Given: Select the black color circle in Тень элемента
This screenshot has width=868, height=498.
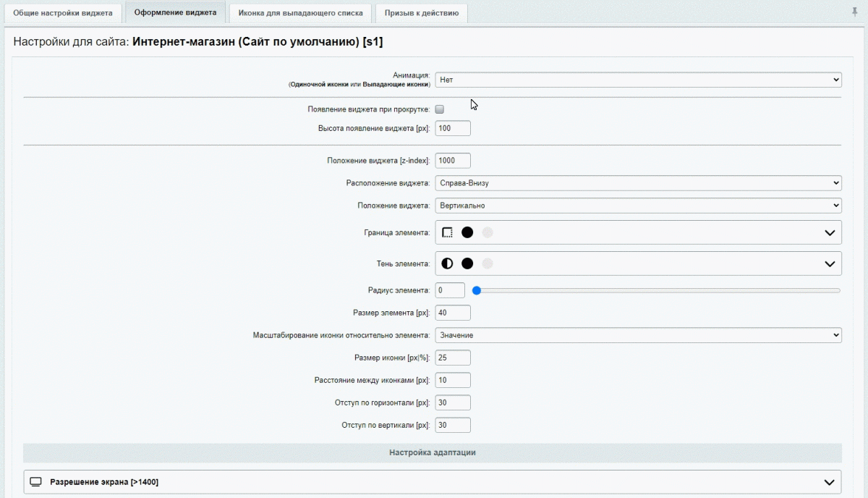Looking at the screenshot, I should pyautogui.click(x=467, y=263).
